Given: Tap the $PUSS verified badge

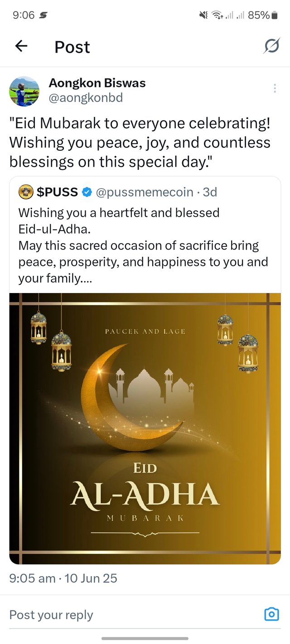Looking at the screenshot, I should [87, 192].
